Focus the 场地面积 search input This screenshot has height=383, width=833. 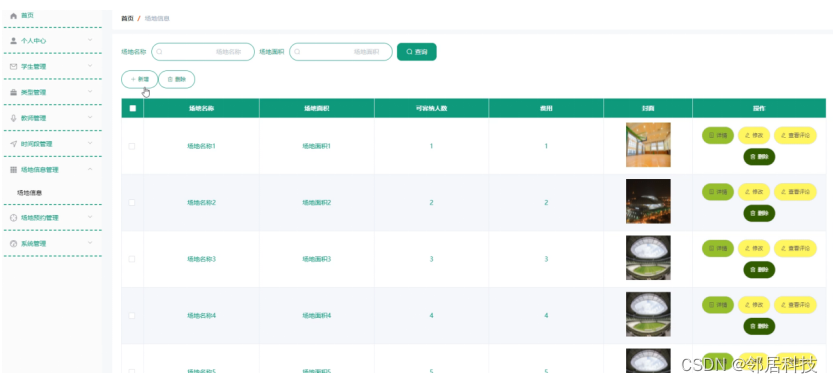341,52
